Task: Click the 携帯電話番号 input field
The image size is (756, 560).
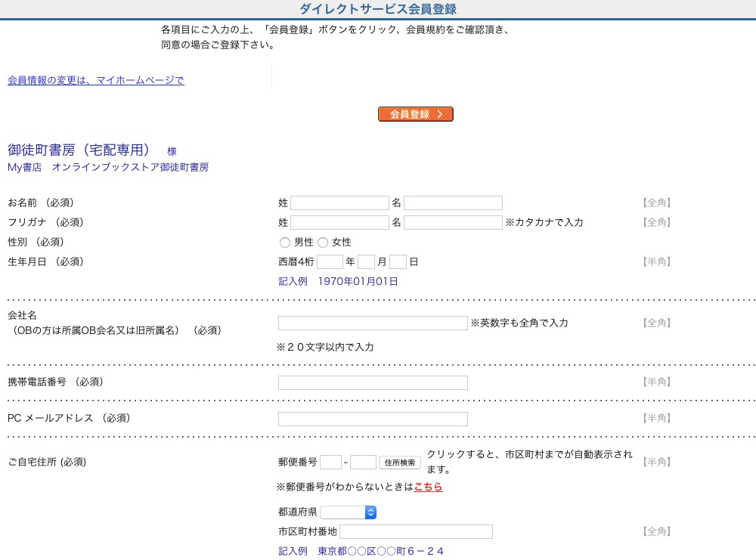Action: click(x=373, y=382)
